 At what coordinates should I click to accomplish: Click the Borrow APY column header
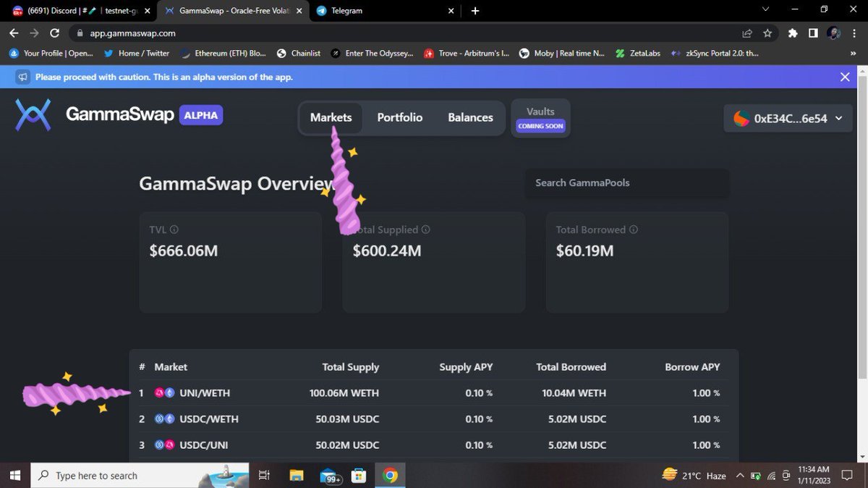pyautogui.click(x=692, y=367)
